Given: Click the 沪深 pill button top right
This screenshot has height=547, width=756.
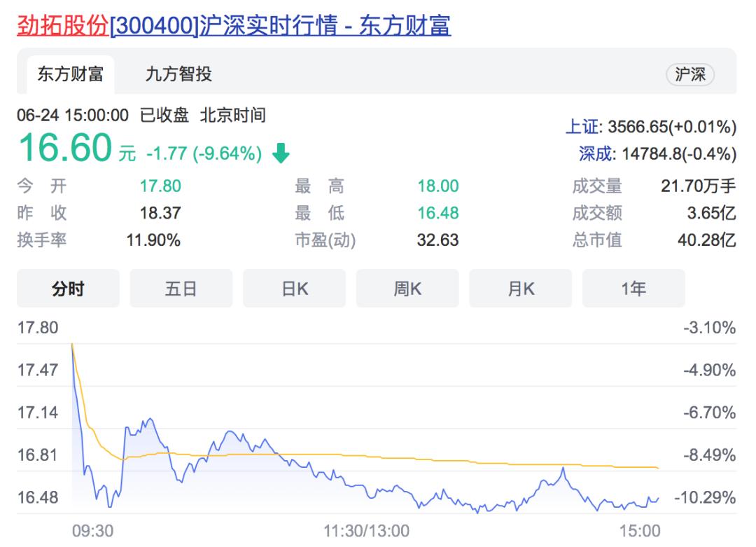Looking at the screenshot, I should [691, 74].
